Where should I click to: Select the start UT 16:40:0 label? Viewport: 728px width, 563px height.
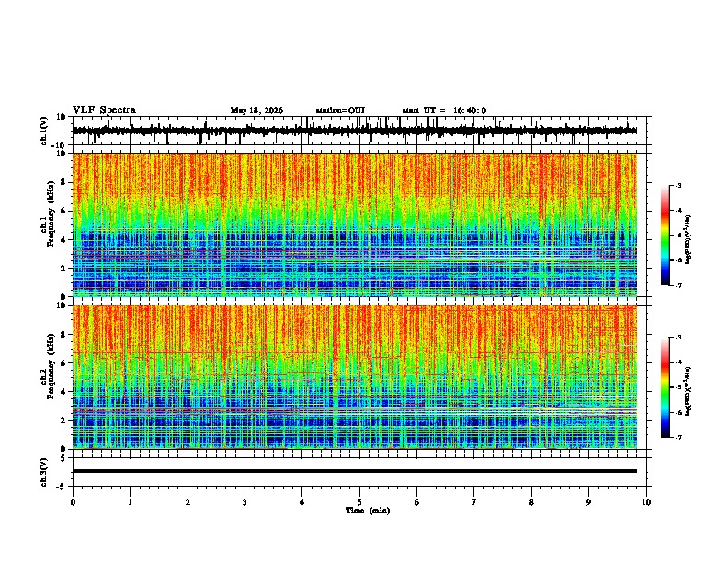tap(444, 110)
